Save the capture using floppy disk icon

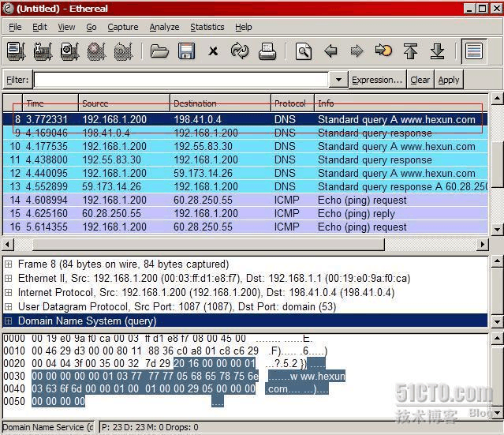pos(186,51)
